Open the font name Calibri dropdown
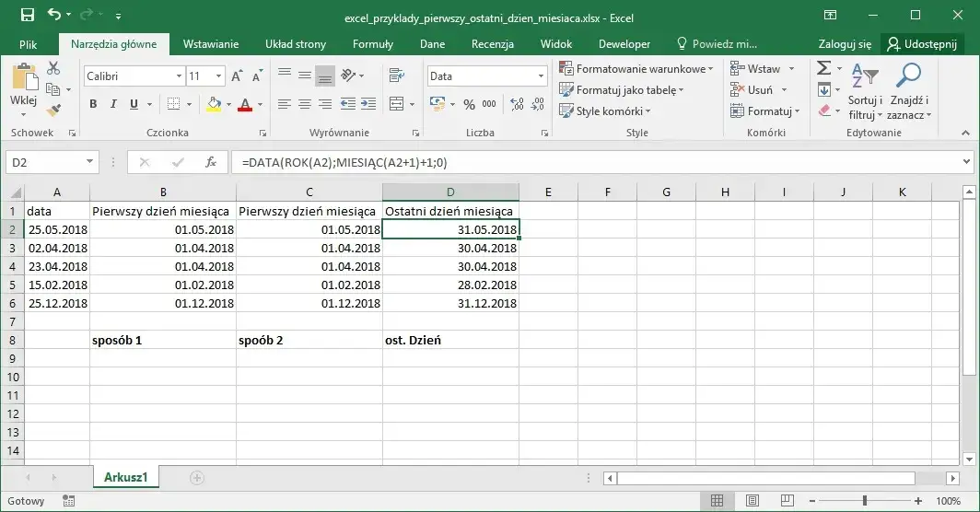The height and width of the screenshot is (512, 980). 178,76
